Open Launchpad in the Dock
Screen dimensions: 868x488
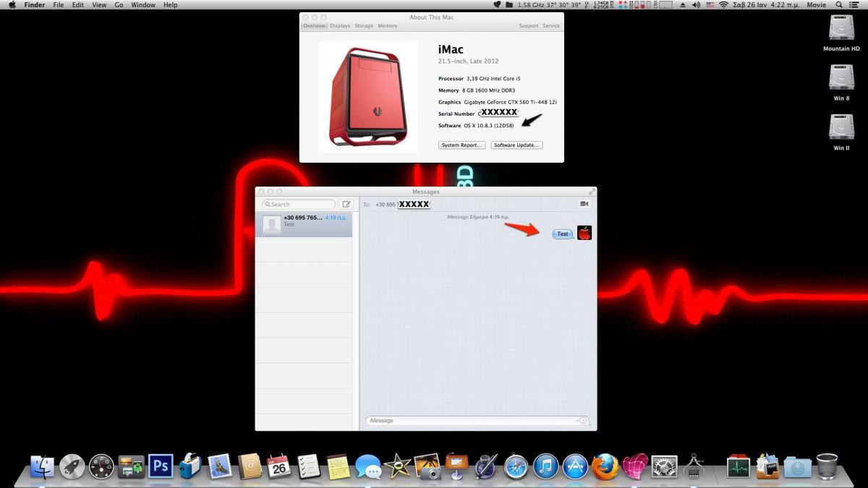point(72,466)
